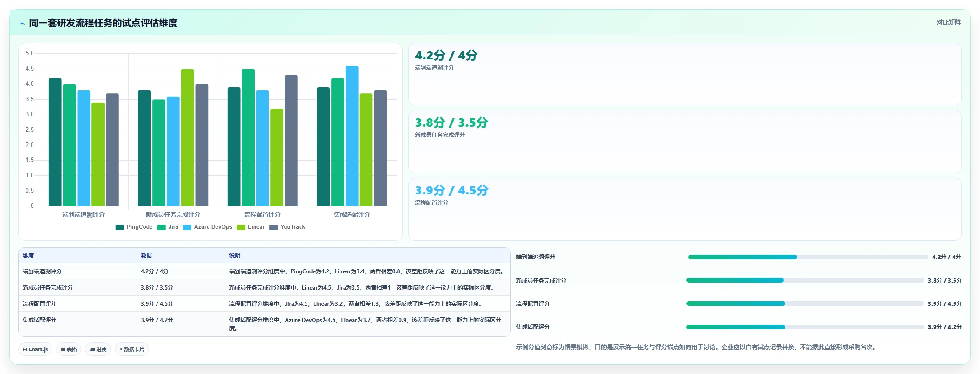Toggle Jira legend color swatch
980x374 pixels.
click(x=162, y=227)
